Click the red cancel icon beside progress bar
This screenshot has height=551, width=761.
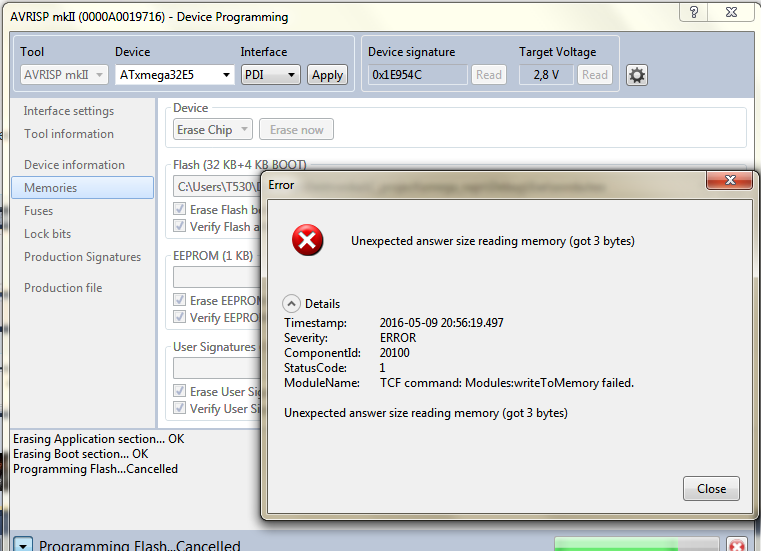point(736,545)
